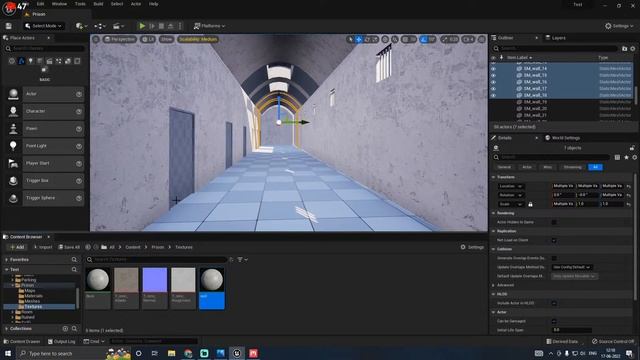Open the Tools menu
Image resolution: width=640 pixels, height=360 pixels.
point(80,4)
